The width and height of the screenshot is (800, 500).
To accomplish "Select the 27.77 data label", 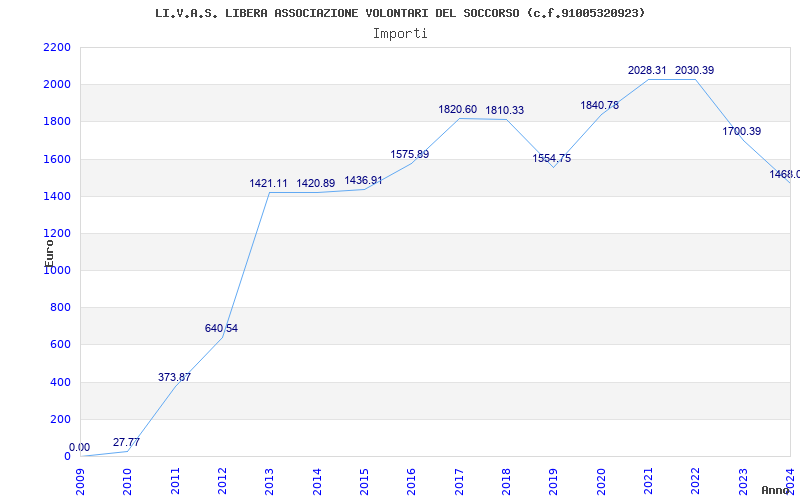I will point(126,442).
